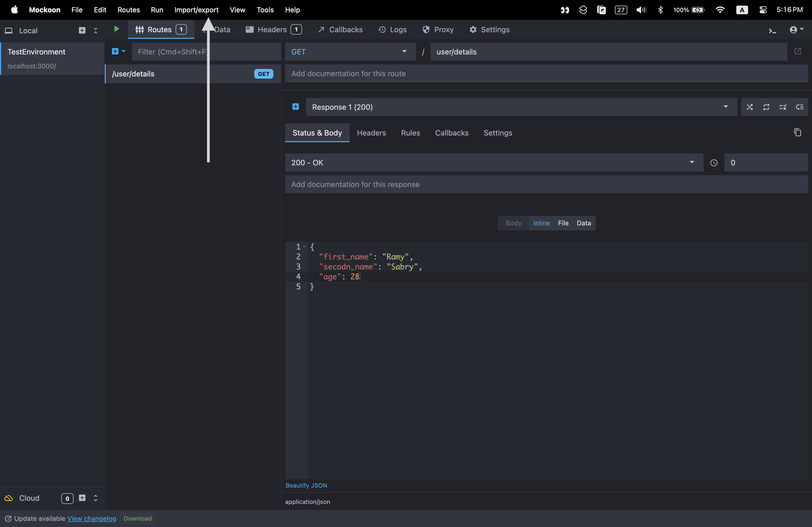
Task: Choose Data body type
Action: click(x=583, y=223)
